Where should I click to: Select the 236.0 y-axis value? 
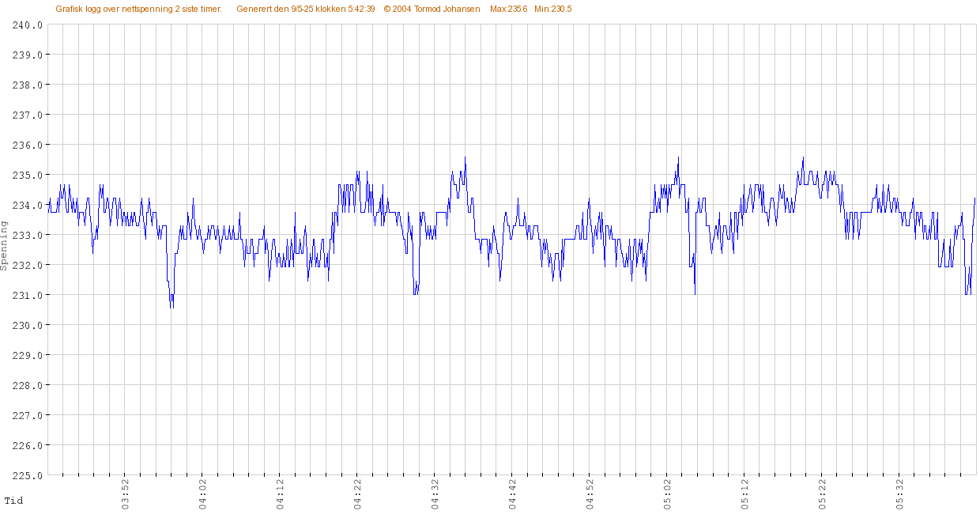(x=27, y=145)
